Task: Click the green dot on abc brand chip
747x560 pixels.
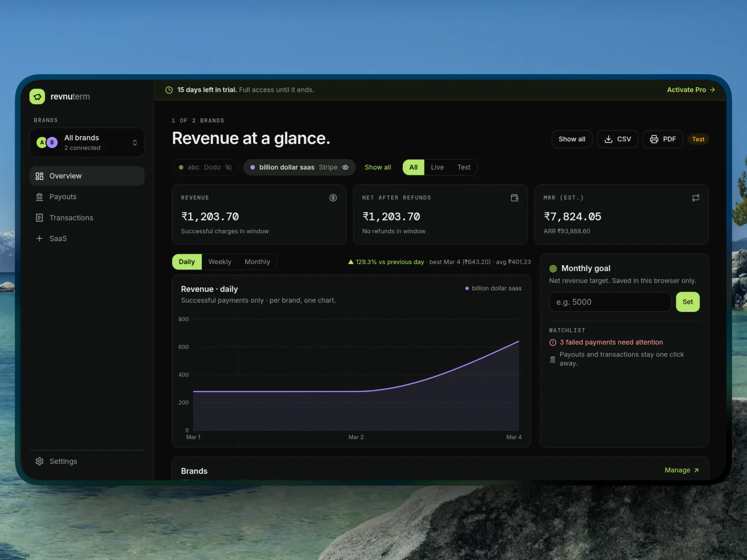Action: pyautogui.click(x=181, y=168)
